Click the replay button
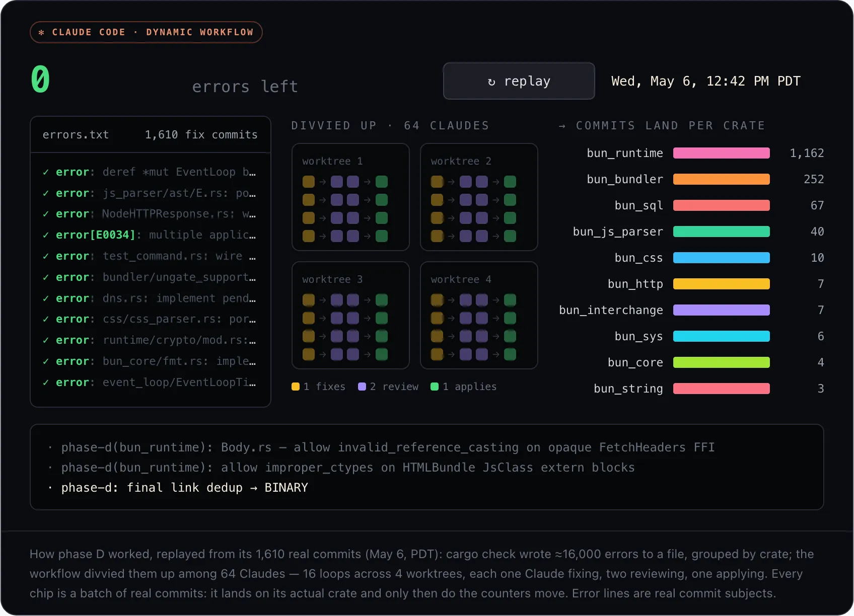The width and height of the screenshot is (854, 616). pyautogui.click(x=519, y=81)
